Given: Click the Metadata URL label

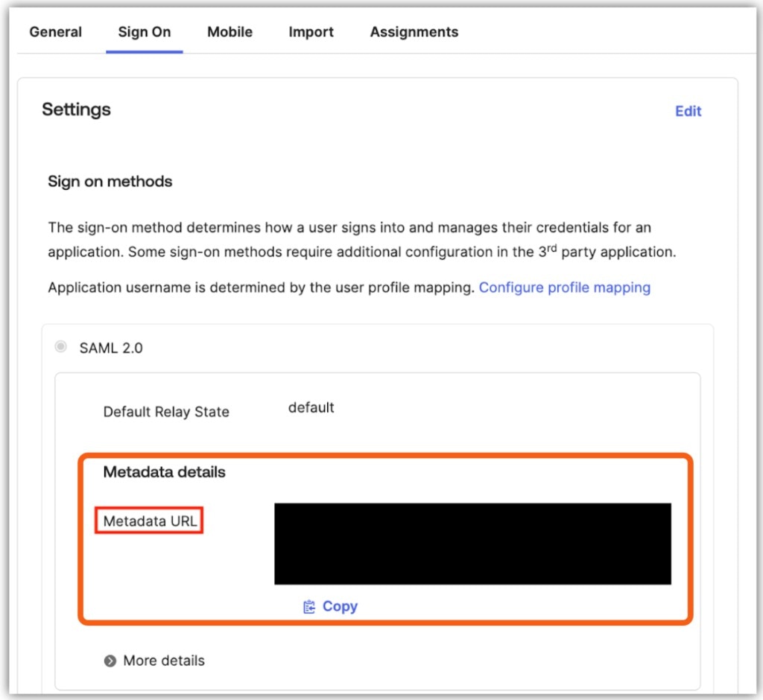Looking at the screenshot, I should tap(148, 521).
